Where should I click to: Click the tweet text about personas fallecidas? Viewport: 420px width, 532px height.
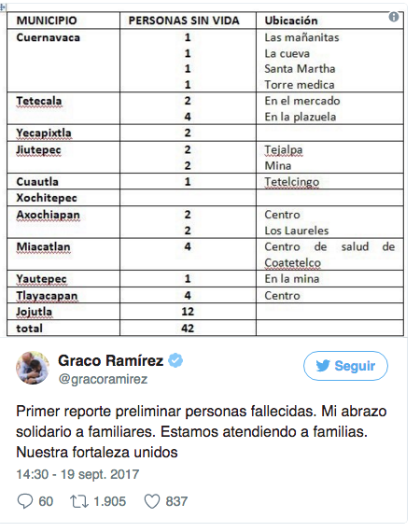click(202, 431)
